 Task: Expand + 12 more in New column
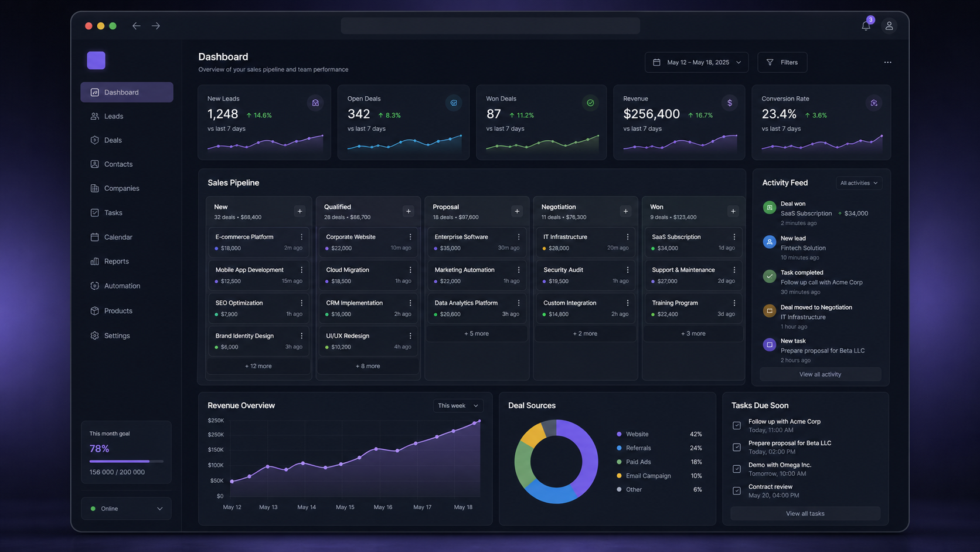pyautogui.click(x=258, y=366)
